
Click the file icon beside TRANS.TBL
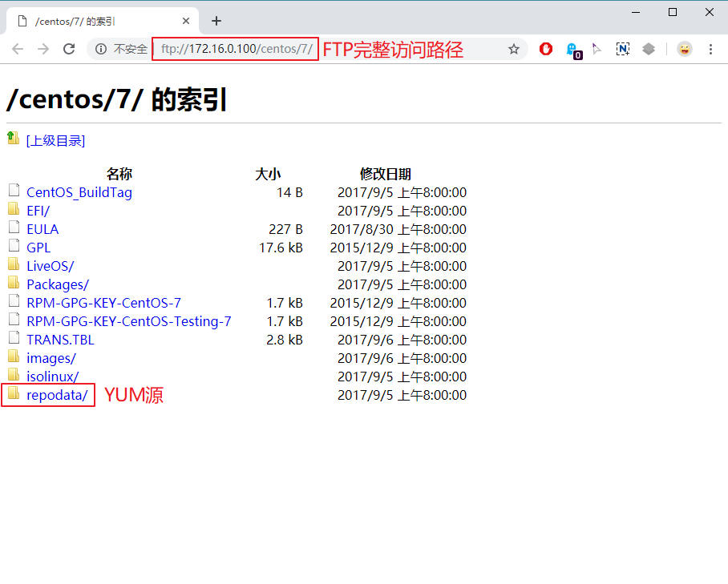pyautogui.click(x=14, y=338)
